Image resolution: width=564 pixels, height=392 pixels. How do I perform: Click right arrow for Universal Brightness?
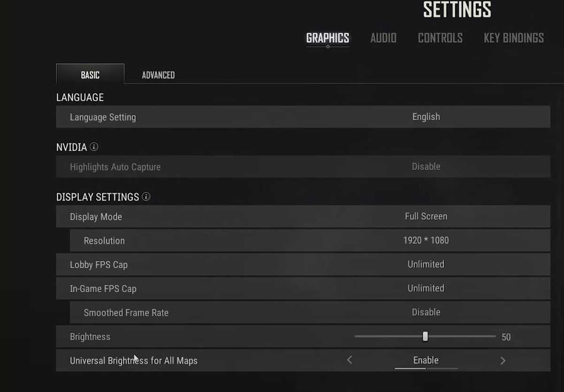pyautogui.click(x=502, y=360)
